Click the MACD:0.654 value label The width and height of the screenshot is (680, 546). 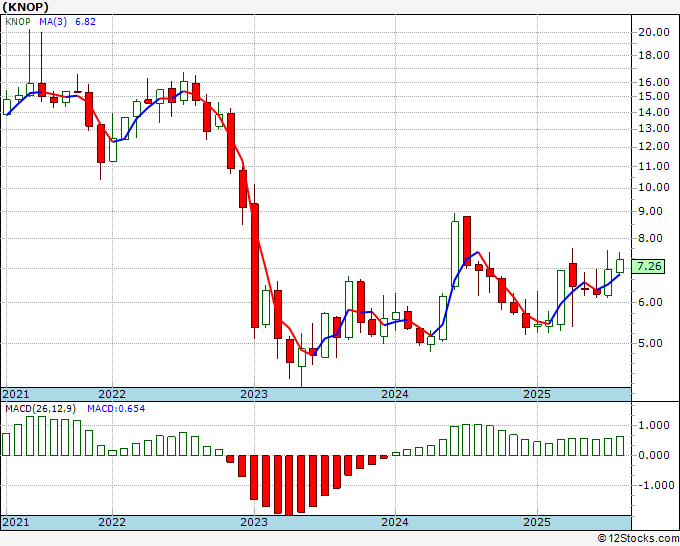click(116, 409)
